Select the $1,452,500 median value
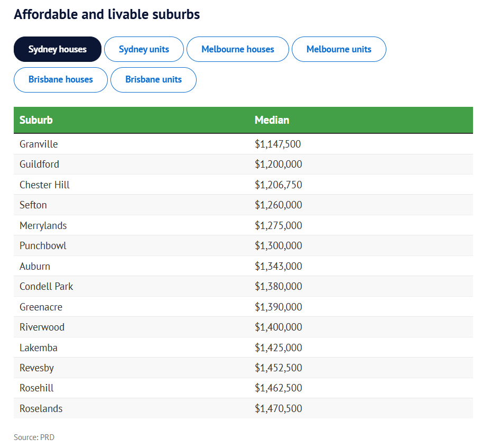 point(278,368)
